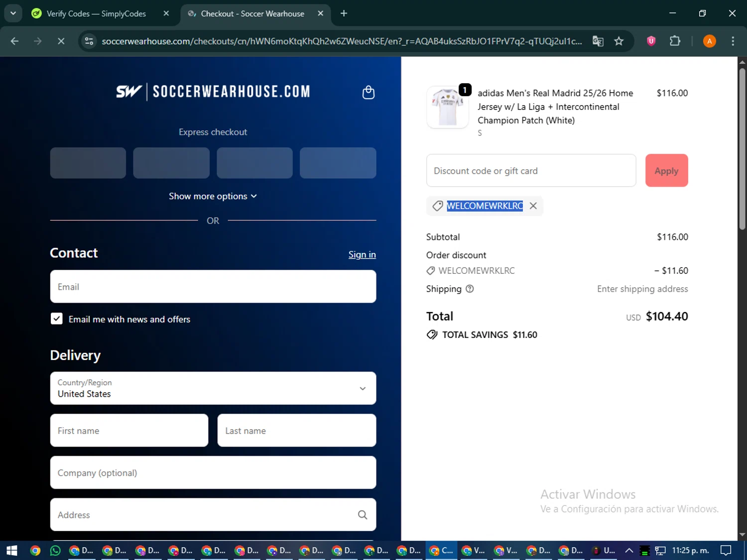Click the browser address bar URL
The image size is (747, 560).
[342, 41]
